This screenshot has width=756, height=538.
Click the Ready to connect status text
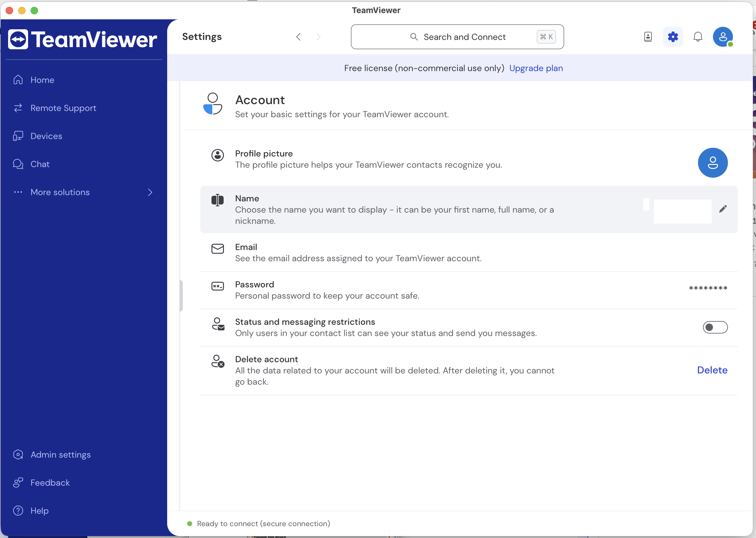tap(264, 524)
